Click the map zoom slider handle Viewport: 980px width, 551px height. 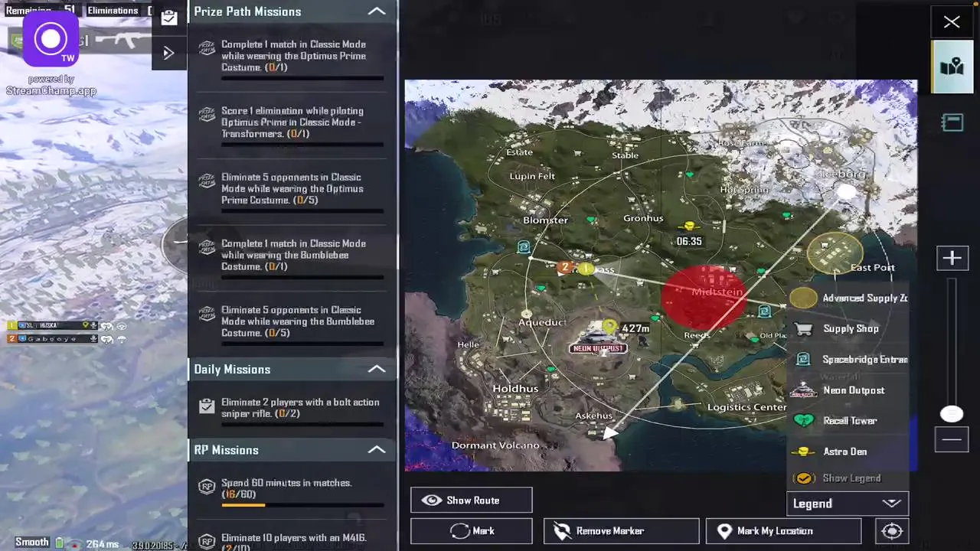point(952,414)
